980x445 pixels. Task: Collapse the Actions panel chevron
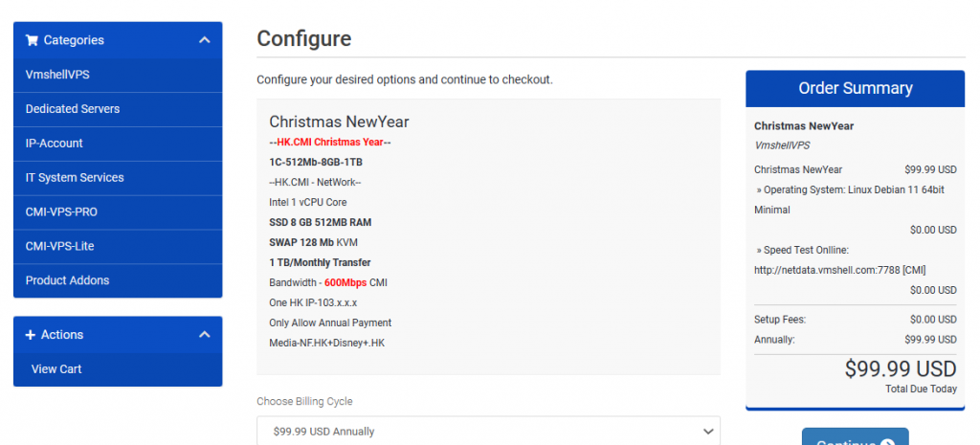pos(205,334)
